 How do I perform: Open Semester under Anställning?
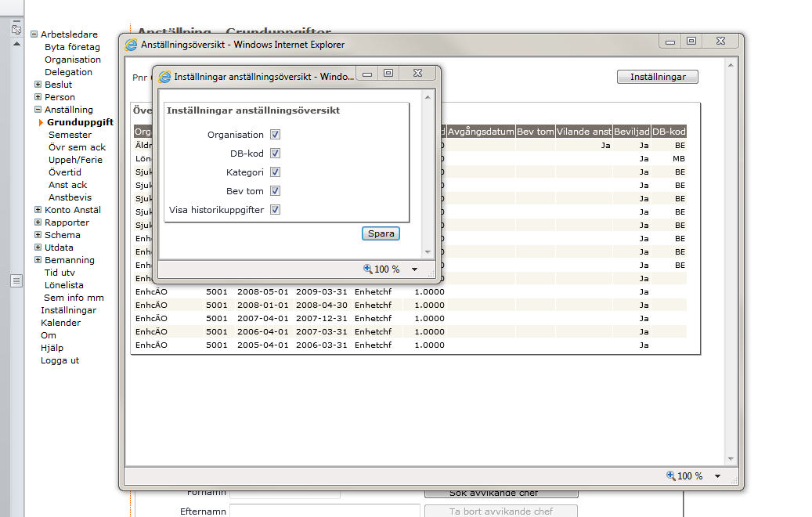[70, 135]
